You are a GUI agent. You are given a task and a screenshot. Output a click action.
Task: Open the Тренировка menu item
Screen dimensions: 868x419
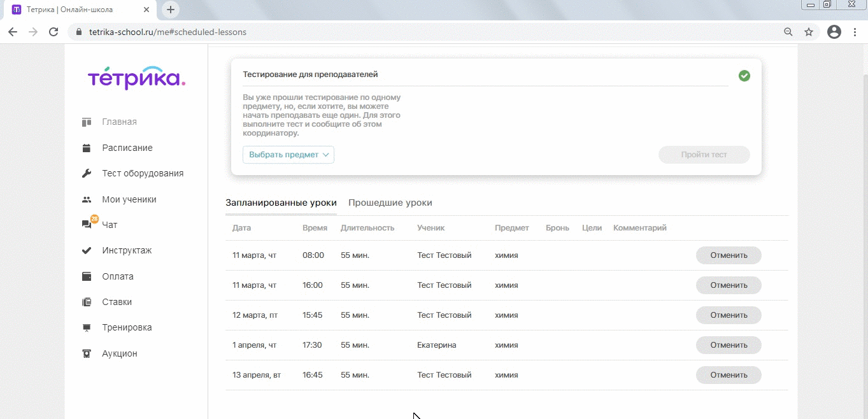[x=127, y=327]
